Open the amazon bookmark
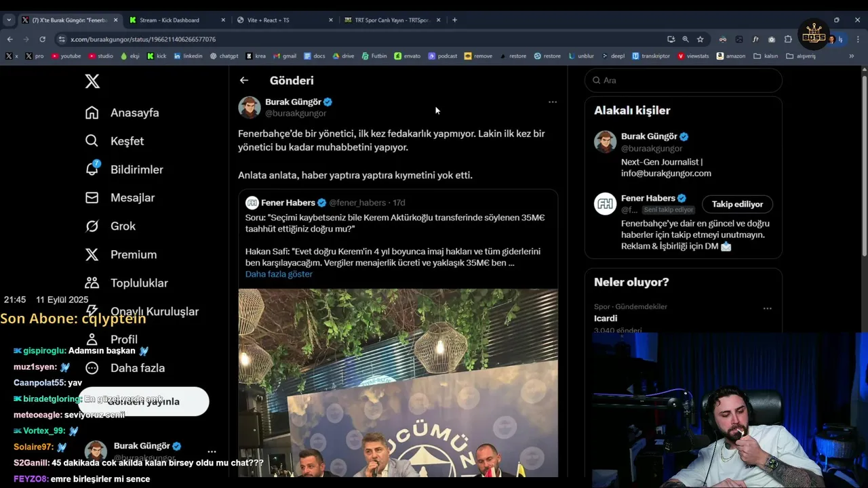The image size is (868, 488). coord(731,56)
